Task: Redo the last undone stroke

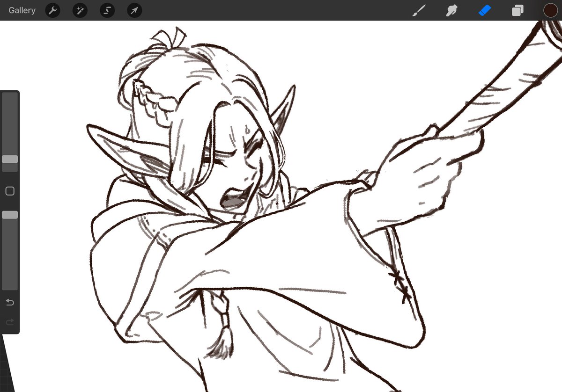Action: coord(10,322)
